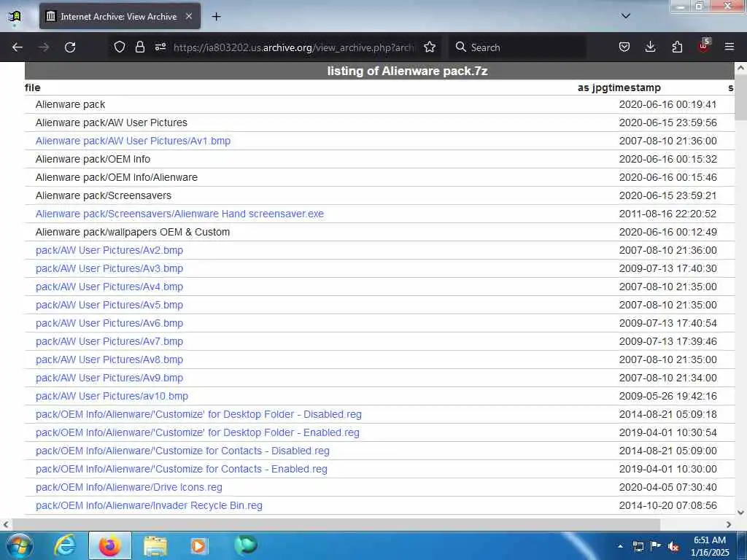Viewport: 747px width, 560px height.
Task: Open pack/AW User Pictures/Av3.bmp link
Action: click(109, 268)
